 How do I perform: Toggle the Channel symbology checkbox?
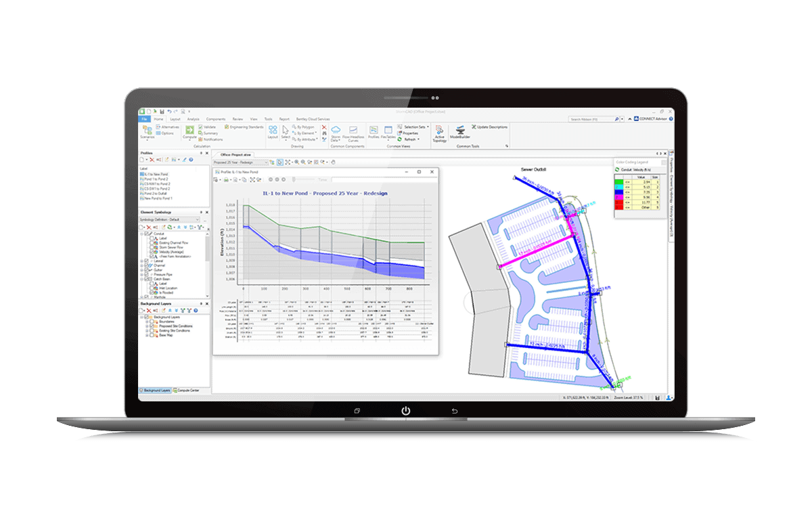(146, 265)
